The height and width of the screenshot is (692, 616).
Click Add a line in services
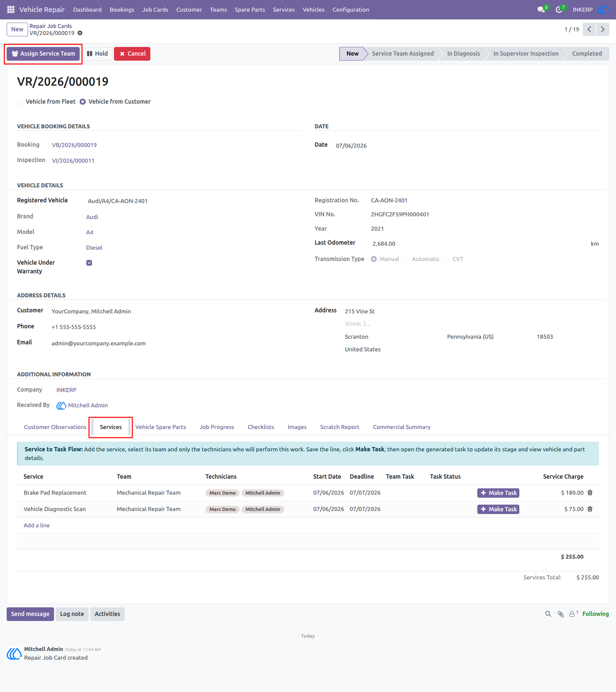(36, 525)
